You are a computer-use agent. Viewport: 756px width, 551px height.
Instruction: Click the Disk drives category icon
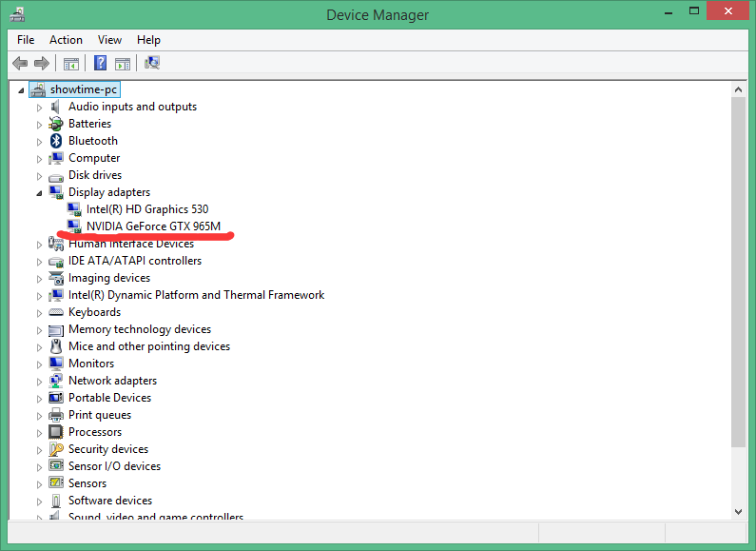(x=56, y=177)
